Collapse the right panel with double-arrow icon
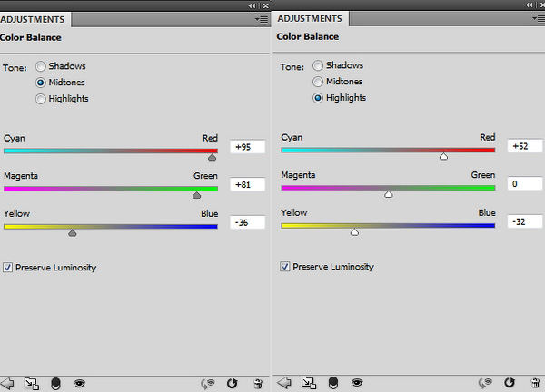545x392 pixels. tap(529, 5)
